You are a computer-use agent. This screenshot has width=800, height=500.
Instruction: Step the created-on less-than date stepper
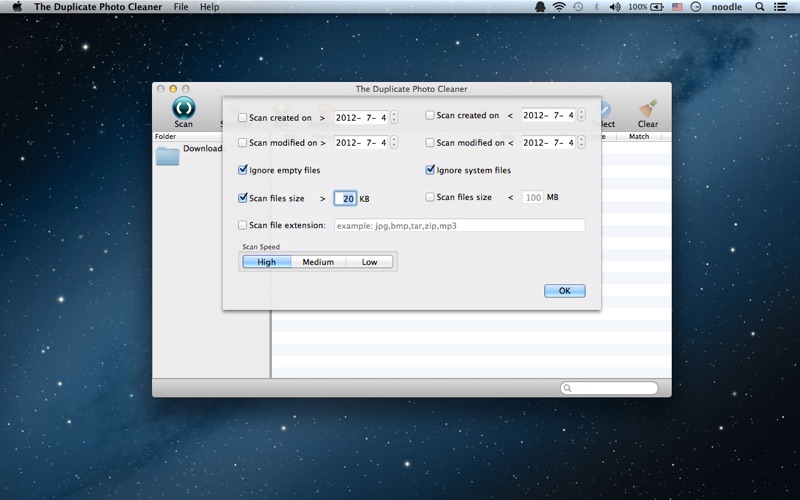(x=582, y=115)
